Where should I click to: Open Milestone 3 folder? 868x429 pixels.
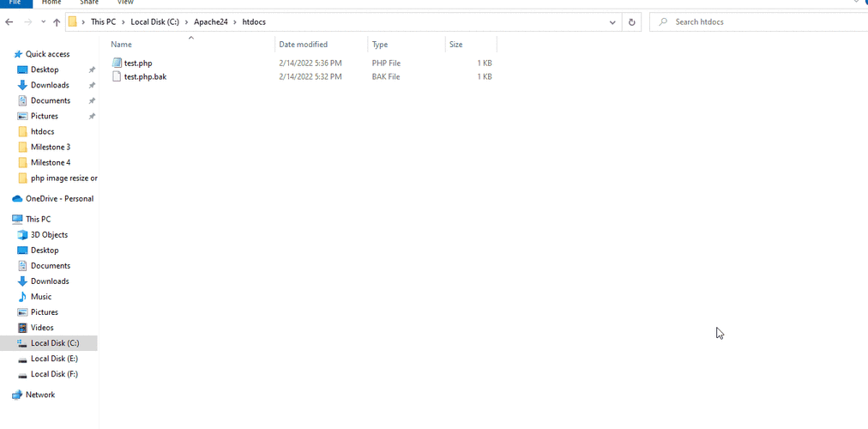51,147
